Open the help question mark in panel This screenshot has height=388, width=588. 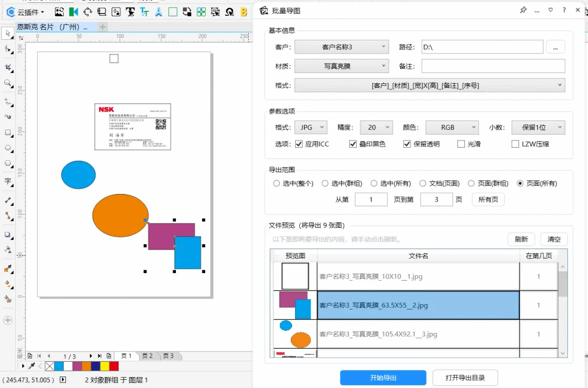[x=564, y=10]
